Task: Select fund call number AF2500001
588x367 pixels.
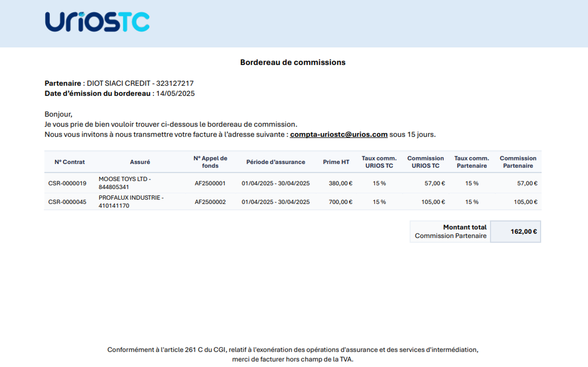Action: 210,183
